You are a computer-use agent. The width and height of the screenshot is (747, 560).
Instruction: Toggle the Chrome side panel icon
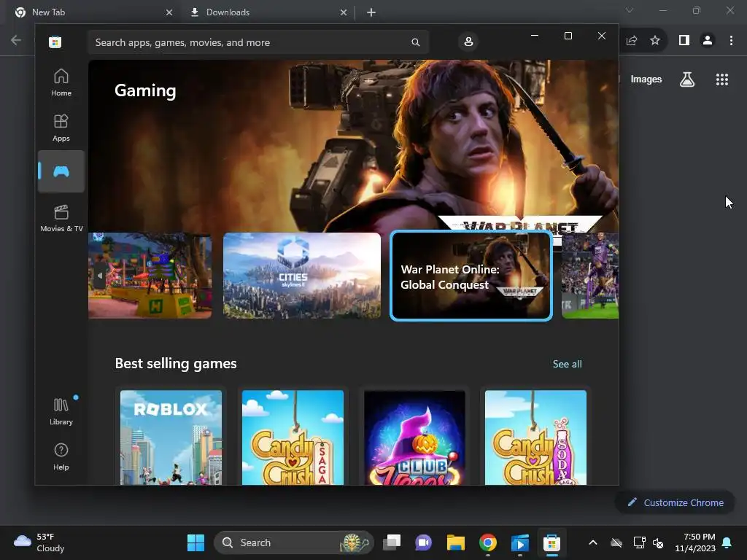coord(684,41)
